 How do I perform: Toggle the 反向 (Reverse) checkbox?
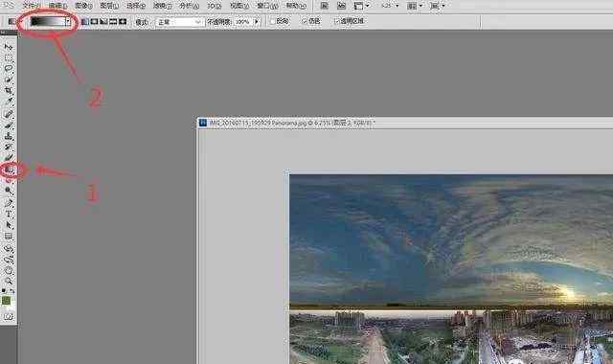point(272,21)
